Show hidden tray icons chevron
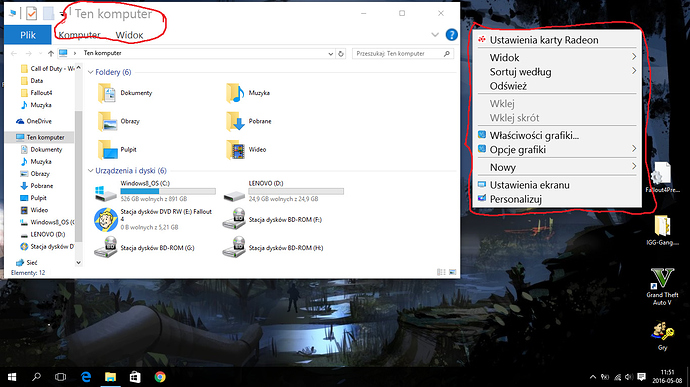Image resolution: width=690 pixels, height=387 pixels. [x=593, y=377]
